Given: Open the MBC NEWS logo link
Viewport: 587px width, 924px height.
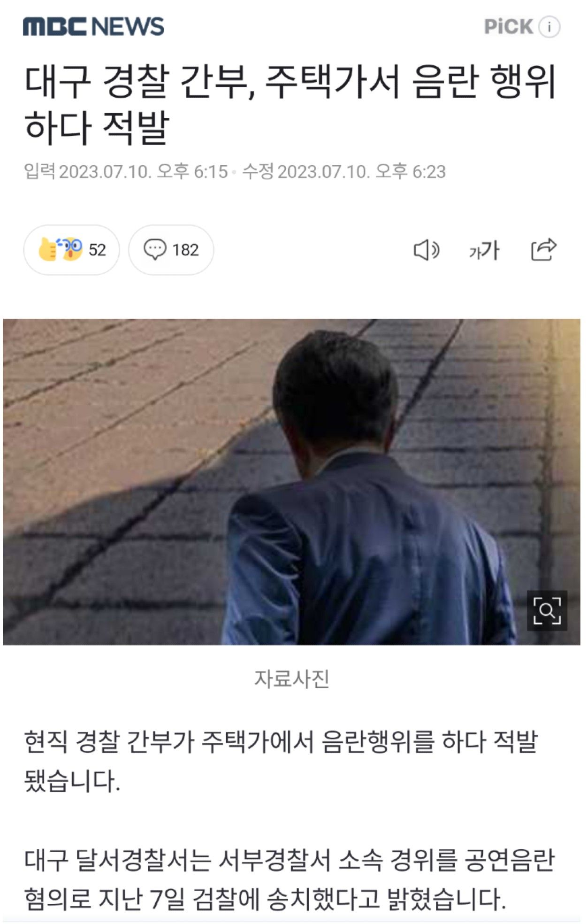Looking at the screenshot, I should click(93, 27).
